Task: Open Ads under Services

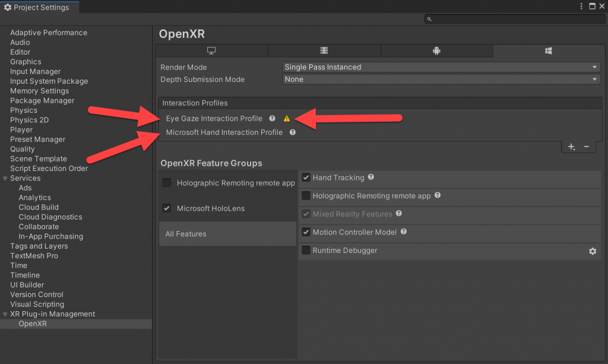Action: pyautogui.click(x=25, y=188)
